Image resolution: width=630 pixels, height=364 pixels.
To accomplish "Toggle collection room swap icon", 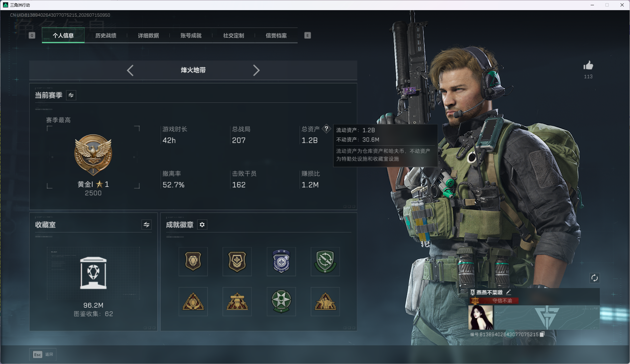I will [147, 225].
